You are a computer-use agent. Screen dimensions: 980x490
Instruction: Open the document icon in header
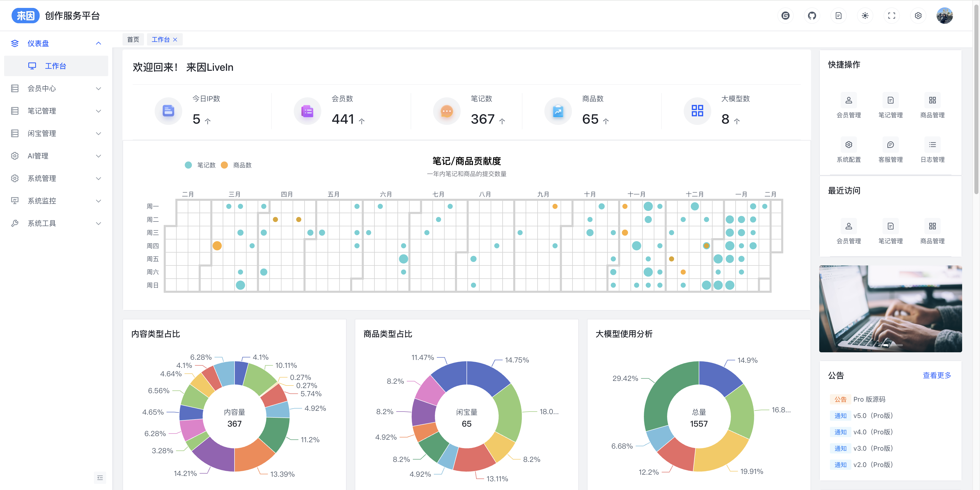pyautogui.click(x=838, y=16)
